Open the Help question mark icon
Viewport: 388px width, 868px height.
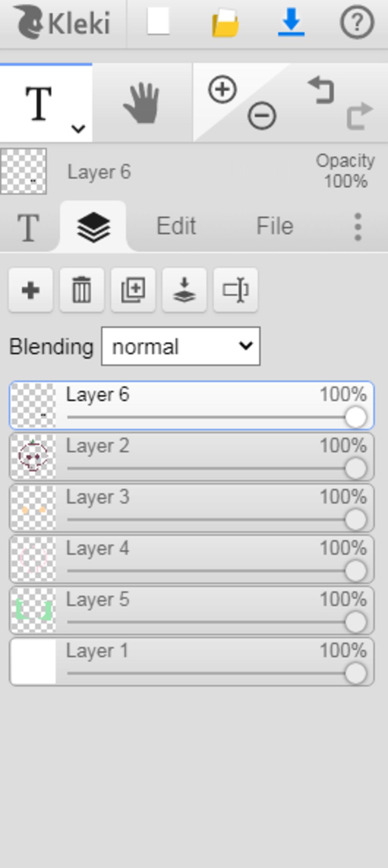coord(357,23)
